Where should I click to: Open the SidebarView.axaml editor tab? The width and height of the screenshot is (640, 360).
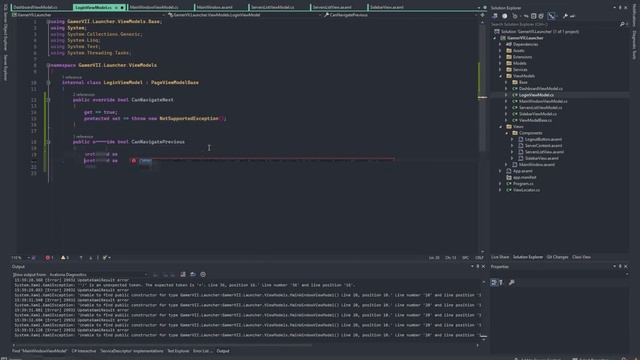tap(387, 7)
